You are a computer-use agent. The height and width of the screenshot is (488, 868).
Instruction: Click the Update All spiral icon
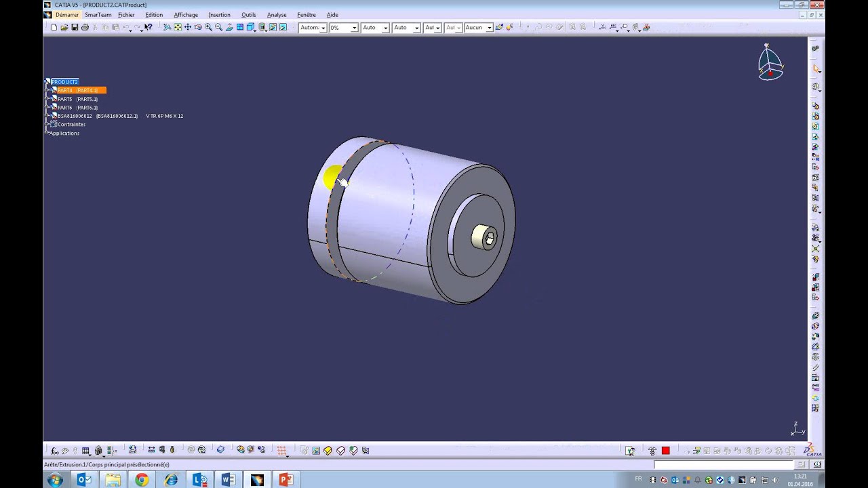click(201, 450)
